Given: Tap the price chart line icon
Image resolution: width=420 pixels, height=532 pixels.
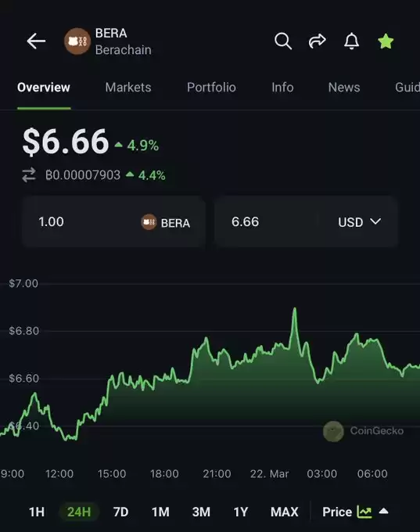Looking at the screenshot, I should [x=364, y=512].
